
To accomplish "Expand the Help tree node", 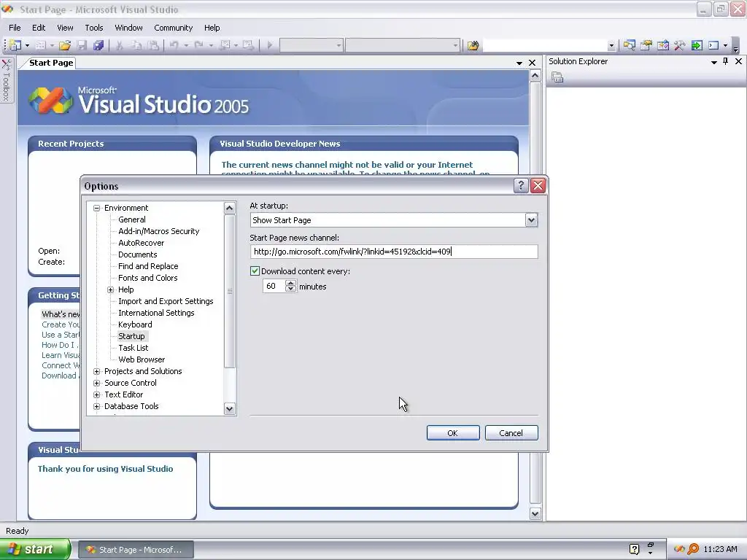I will click(111, 289).
